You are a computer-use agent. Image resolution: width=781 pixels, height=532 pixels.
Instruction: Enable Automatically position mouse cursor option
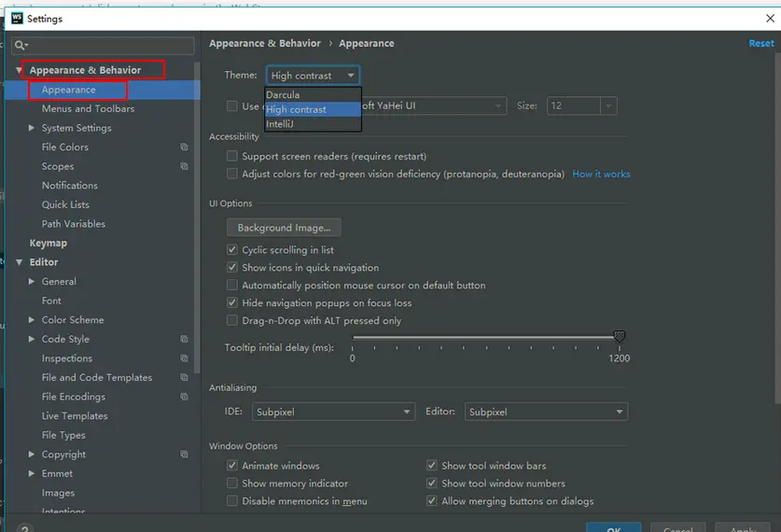coord(232,285)
